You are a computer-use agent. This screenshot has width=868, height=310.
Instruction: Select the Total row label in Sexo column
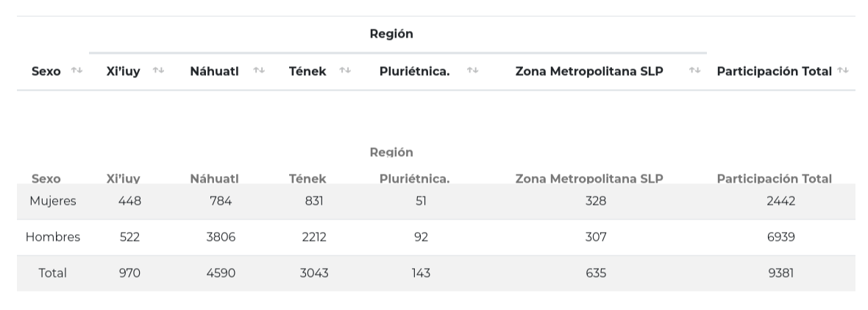pyautogui.click(x=52, y=273)
